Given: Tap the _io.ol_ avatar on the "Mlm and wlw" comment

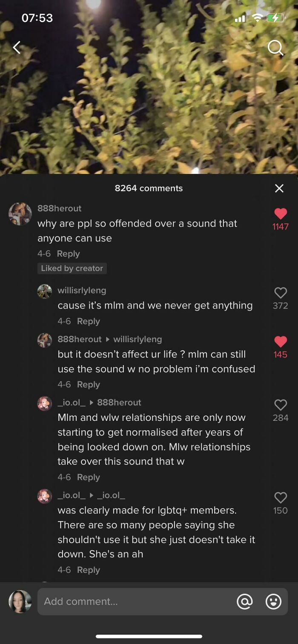Looking at the screenshot, I should pyautogui.click(x=45, y=403).
